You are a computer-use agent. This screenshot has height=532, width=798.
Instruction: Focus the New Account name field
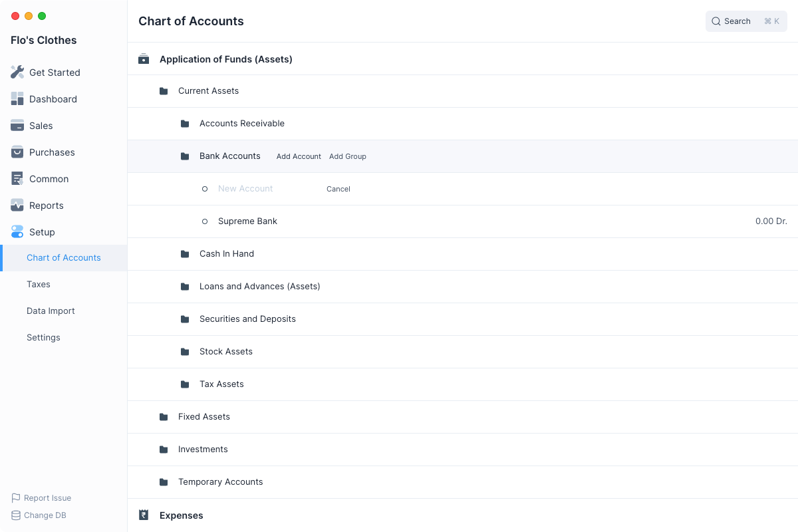coord(266,189)
